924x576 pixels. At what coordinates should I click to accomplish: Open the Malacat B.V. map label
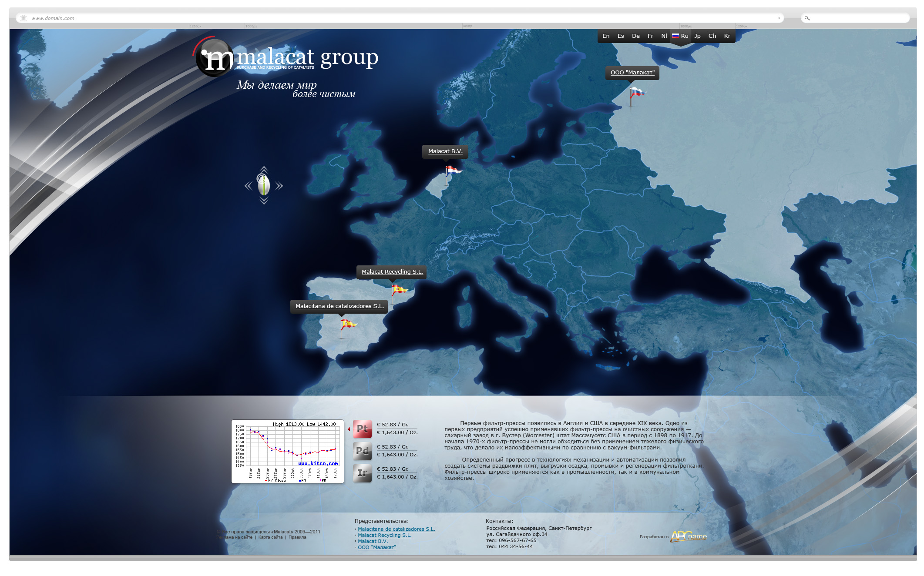click(x=445, y=151)
